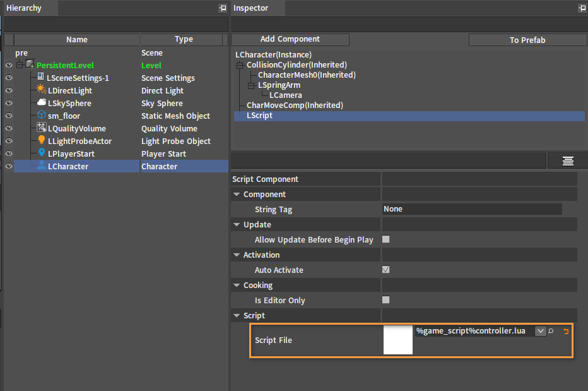Select sm_floor in the hierarchy
Screen dimensions: 588x391
(x=64, y=116)
